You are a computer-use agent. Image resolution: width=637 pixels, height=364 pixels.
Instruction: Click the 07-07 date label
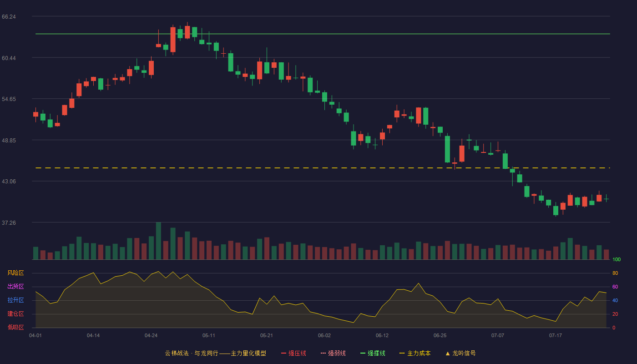click(498, 335)
